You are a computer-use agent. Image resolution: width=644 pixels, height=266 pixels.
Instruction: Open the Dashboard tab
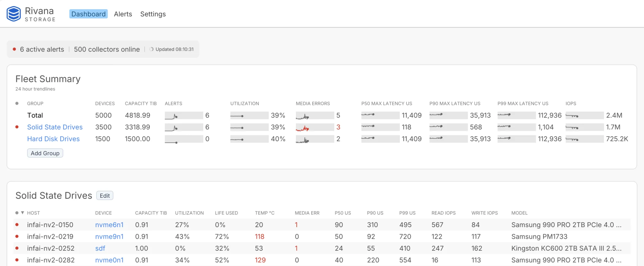coord(88,14)
